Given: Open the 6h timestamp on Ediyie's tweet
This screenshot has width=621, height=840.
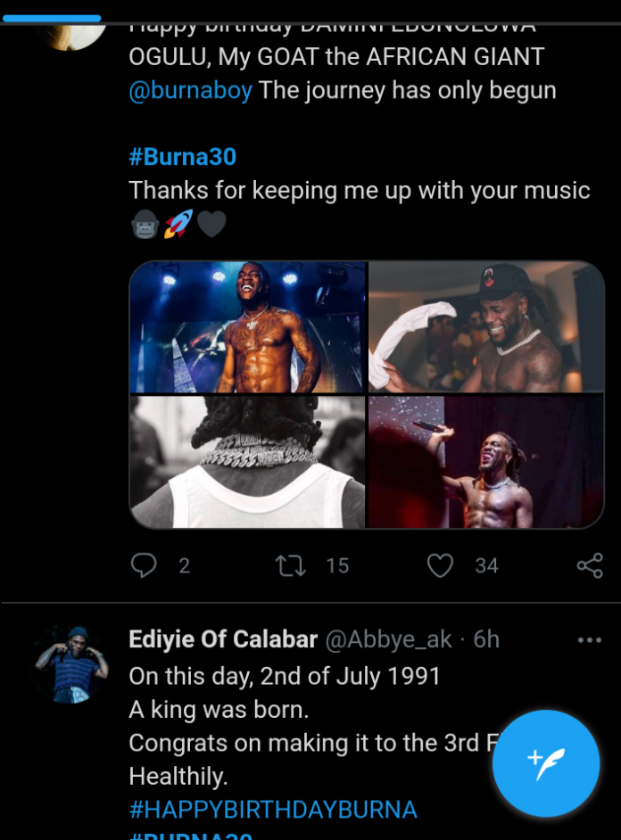Looking at the screenshot, I should (486, 640).
